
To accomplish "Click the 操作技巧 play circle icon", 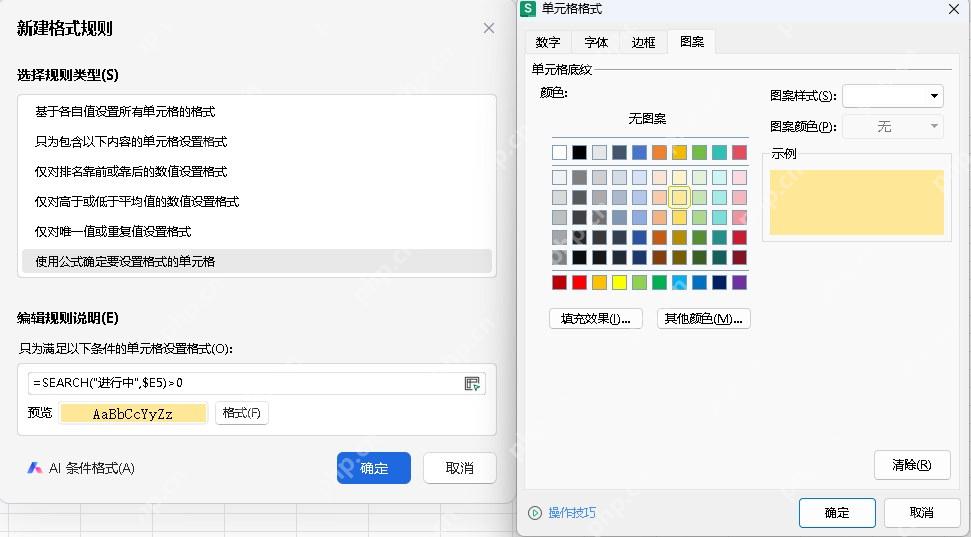I will click(535, 513).
